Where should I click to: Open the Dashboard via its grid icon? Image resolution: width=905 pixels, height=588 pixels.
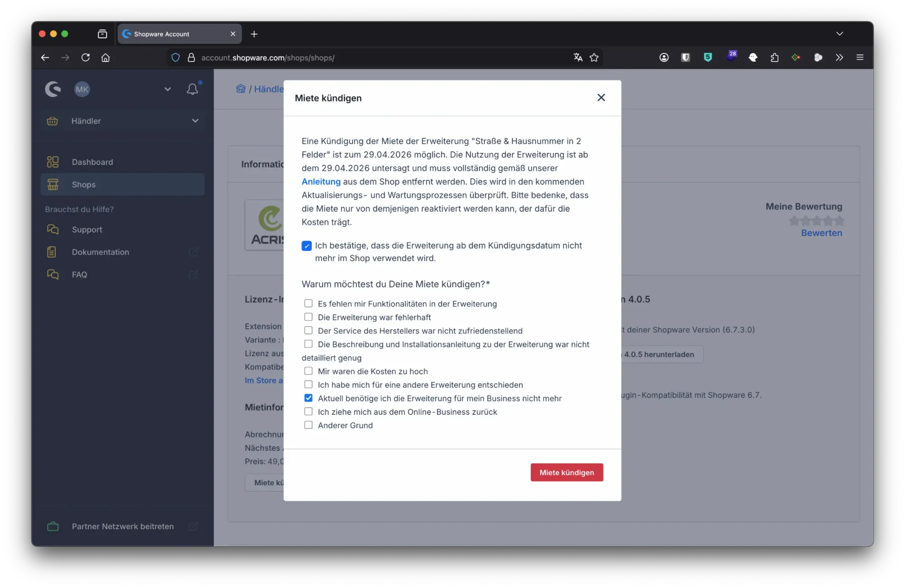(x=52, y=161)
